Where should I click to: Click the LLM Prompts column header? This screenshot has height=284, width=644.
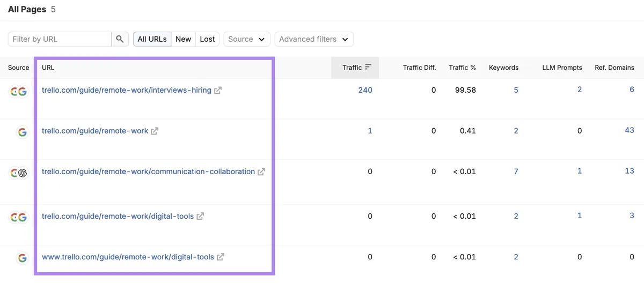tap(562, 68)
